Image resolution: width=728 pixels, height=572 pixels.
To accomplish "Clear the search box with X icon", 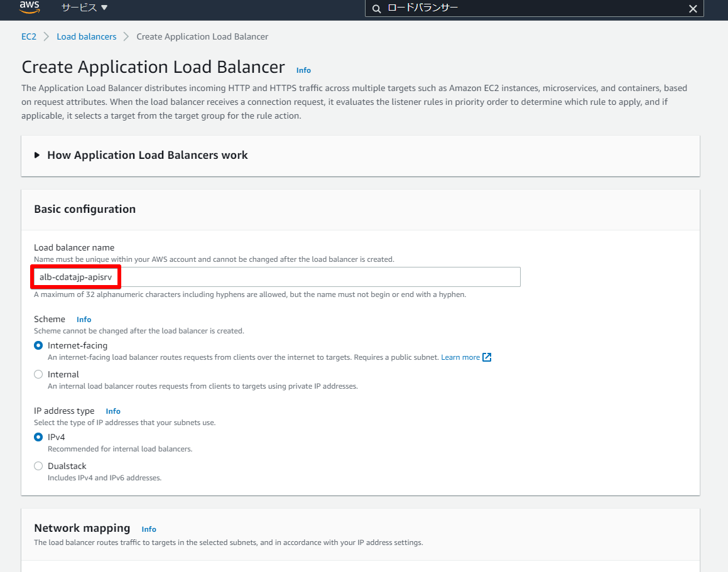I will (x=693, y=8).
